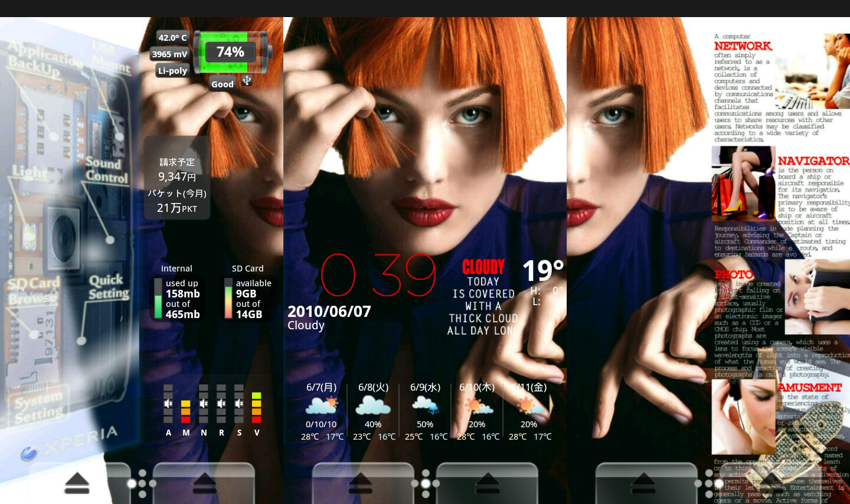850x504 pixels.
Task: Unmute the R ringer volume column
Action: point(221,404)
